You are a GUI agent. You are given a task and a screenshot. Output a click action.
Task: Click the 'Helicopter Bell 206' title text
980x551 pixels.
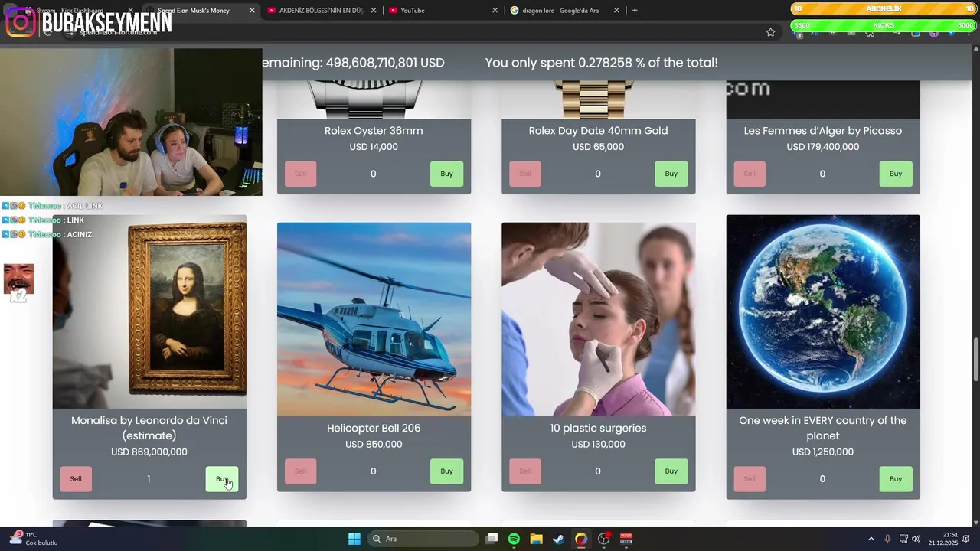(x=374, y=428)
